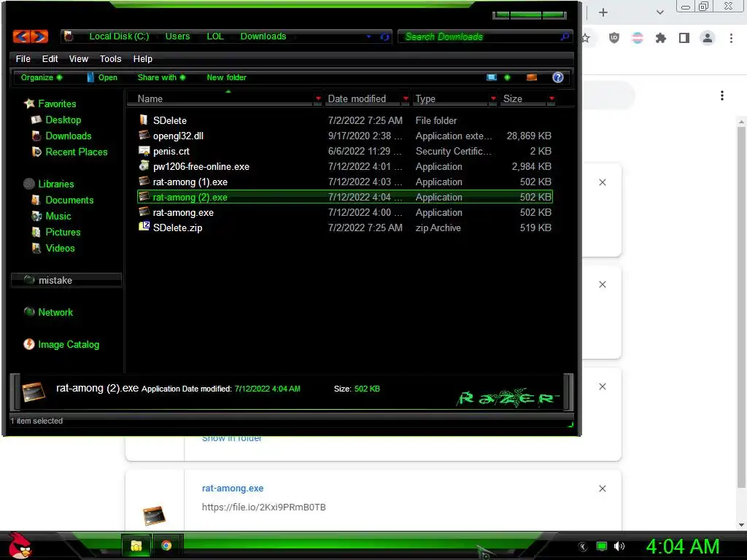This screenshot has width=747, height=560.
Task: Refresh the Downloads folder address bar
Action: 384,36
